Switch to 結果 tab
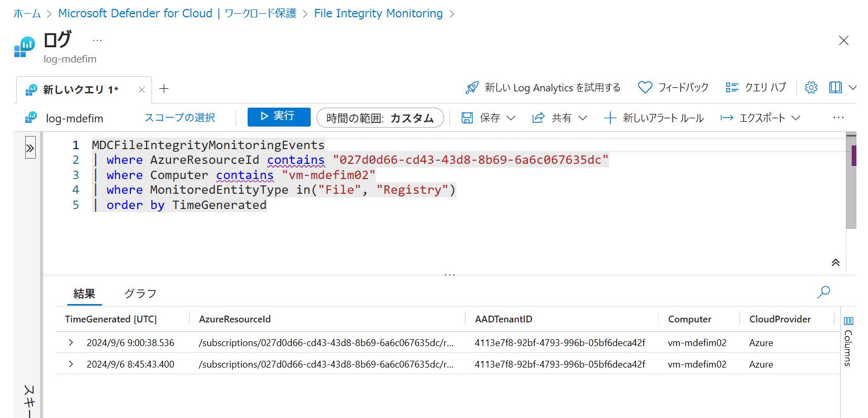 tap(84, 294)
